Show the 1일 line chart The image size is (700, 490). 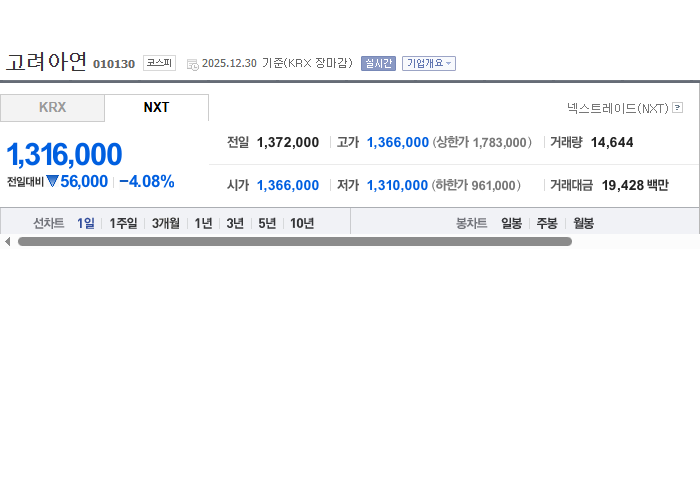tap(86, 223)
